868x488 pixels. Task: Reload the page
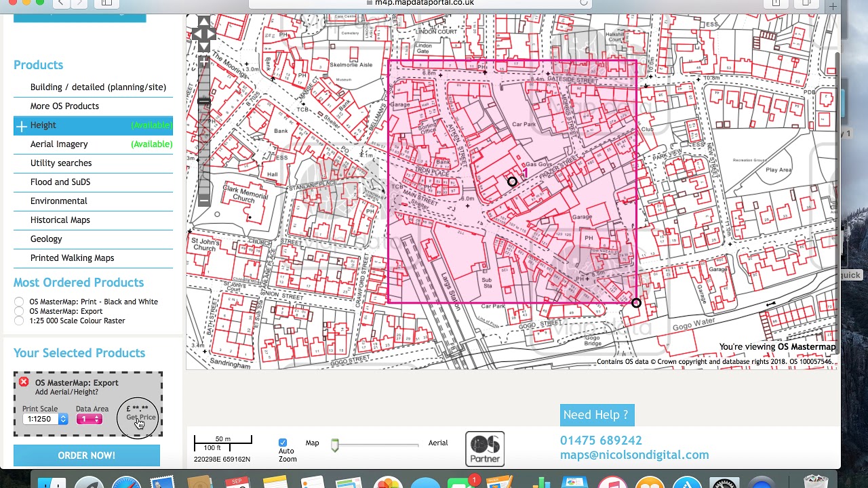point(583,3)
